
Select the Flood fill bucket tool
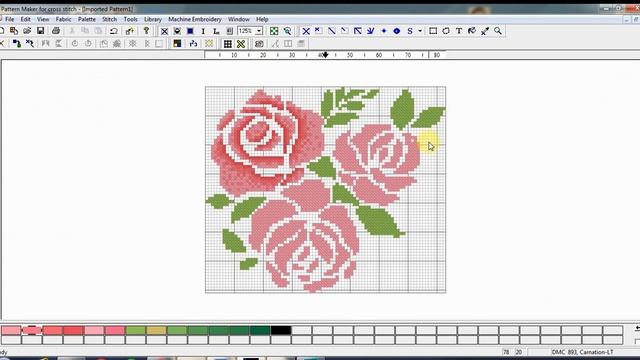click(x=472, y=31)
